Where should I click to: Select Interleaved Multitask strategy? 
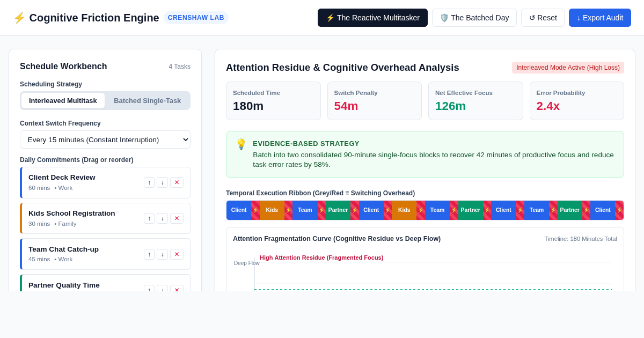coord(63,100)
